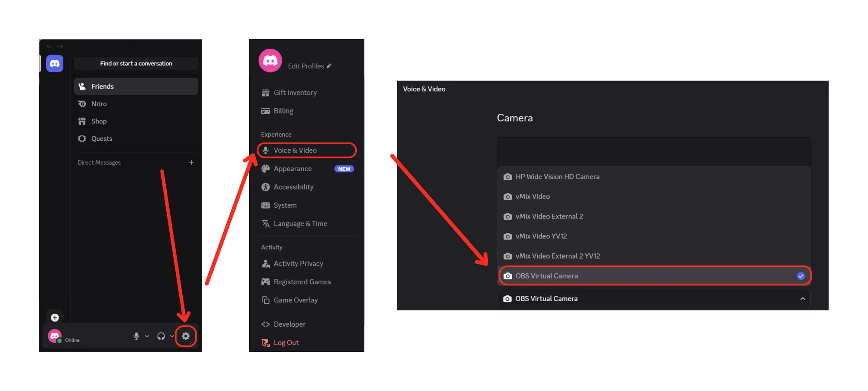Open Appearance settings
The height and width of the screenshot is (391, 868).
point(307,169)
